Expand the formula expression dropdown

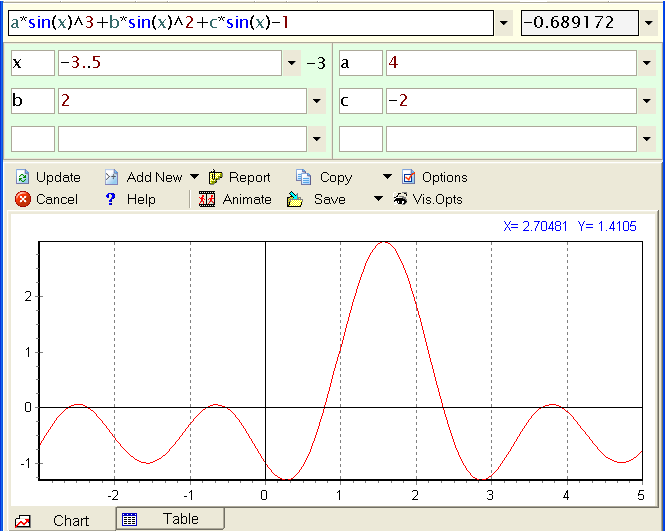coord(504,22)
